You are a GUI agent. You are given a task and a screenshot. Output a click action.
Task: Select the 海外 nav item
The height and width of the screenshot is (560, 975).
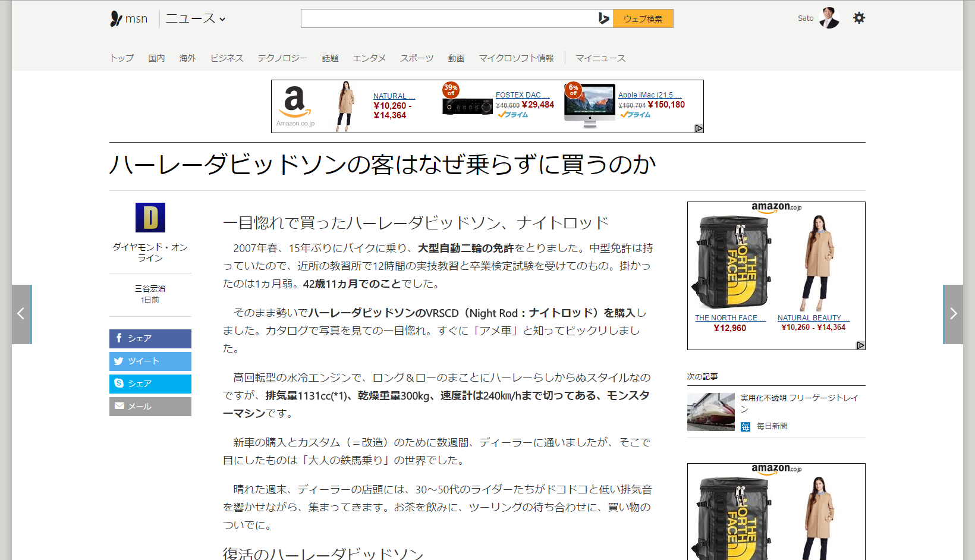187,58
